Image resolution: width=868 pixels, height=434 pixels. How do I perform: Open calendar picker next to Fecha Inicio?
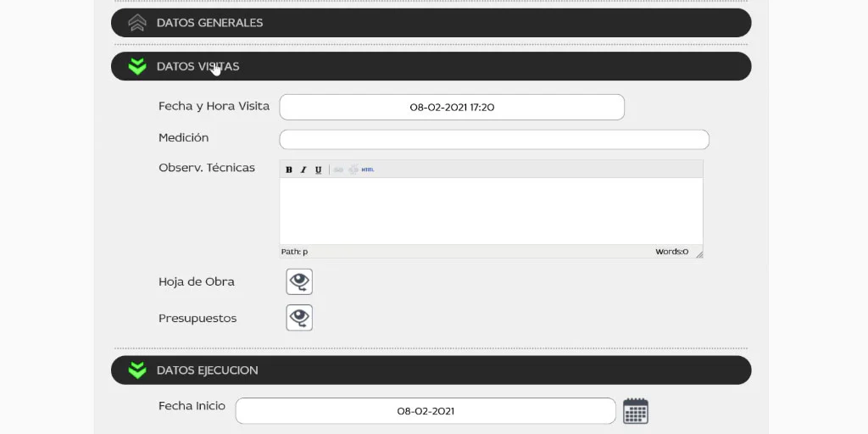pyautogui.click(x=636, y=411)
